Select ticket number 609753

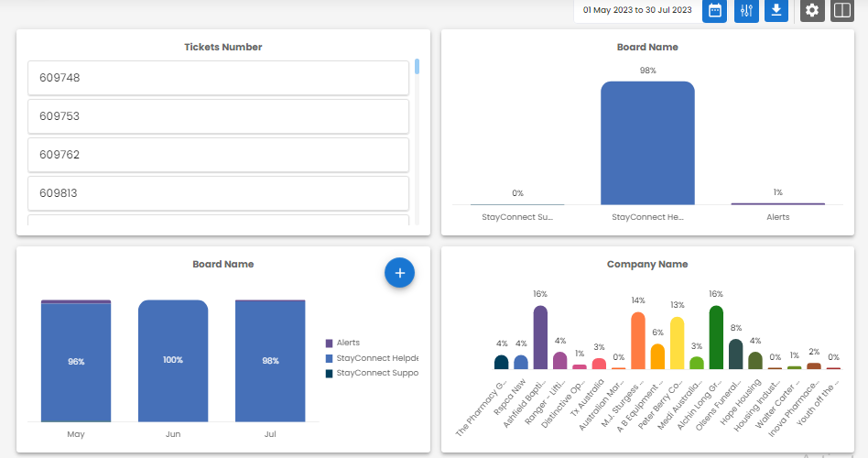coord(218,116)
